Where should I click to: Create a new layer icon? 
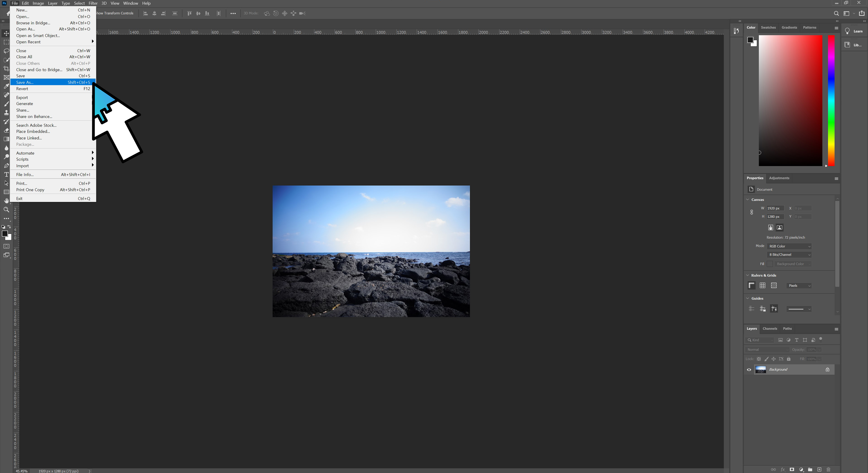(x=819, y=469)
